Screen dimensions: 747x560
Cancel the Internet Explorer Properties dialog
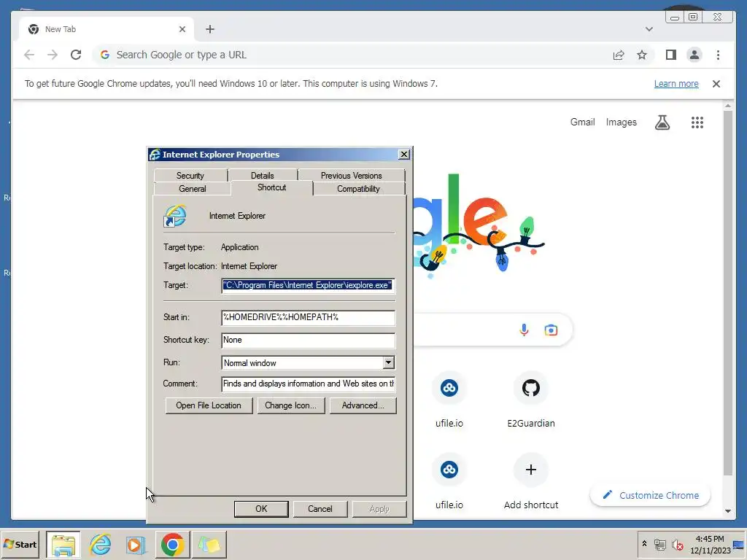click(x=320, y=508)
